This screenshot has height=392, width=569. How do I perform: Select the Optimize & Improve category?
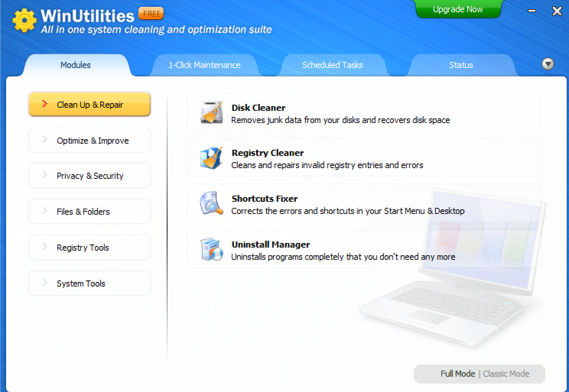click(x=89, y=140)
